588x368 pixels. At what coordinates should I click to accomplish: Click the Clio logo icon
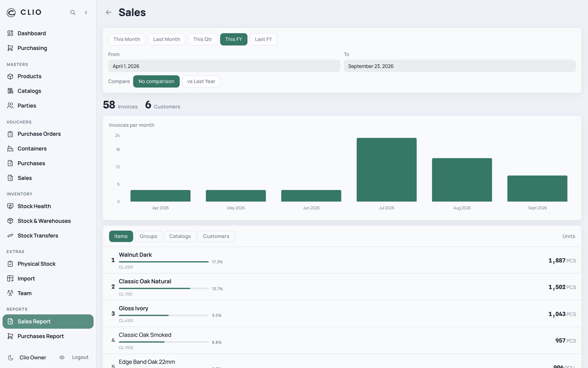(11, 13)
